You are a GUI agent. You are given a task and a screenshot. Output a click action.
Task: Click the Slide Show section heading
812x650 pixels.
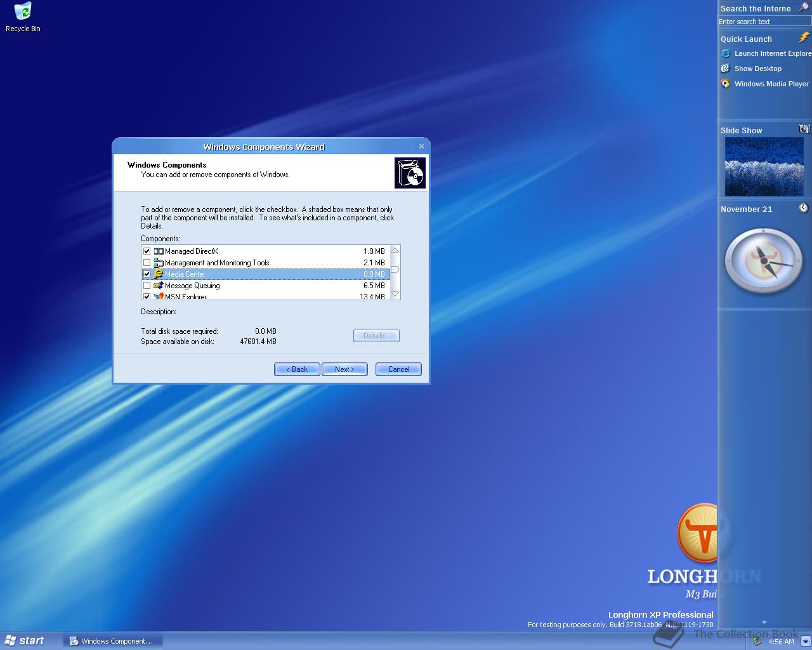[x=742, y=130]
